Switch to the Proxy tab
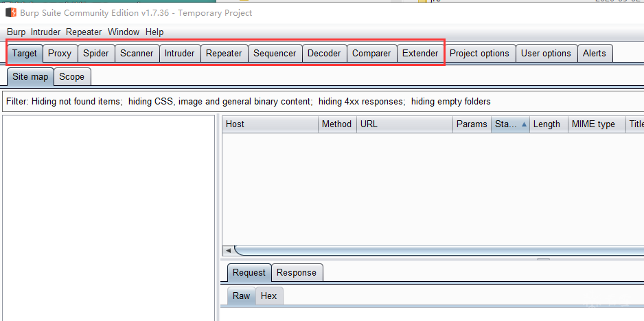 click(x=60, y=54)
